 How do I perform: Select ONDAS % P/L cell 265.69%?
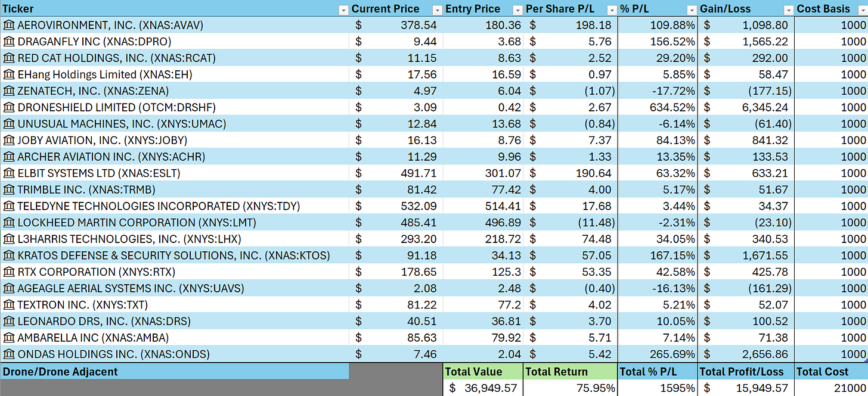pos(658,354)
